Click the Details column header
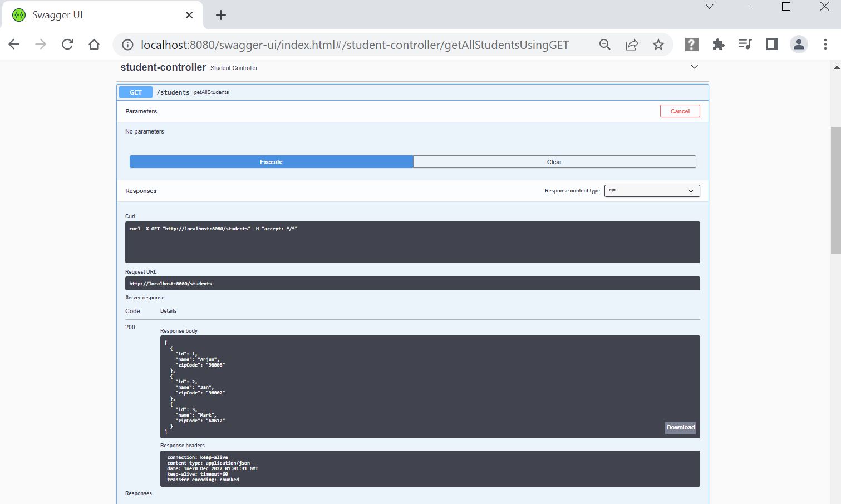841x504 pixels. click(x=169, y=311)
